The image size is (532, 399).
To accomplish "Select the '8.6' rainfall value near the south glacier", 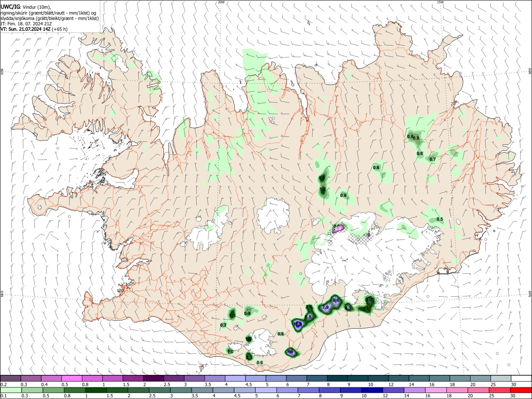I will pos(336,300).
